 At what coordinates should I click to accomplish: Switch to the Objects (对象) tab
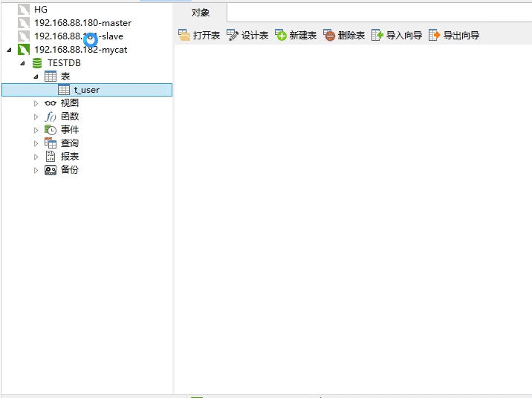200,13
